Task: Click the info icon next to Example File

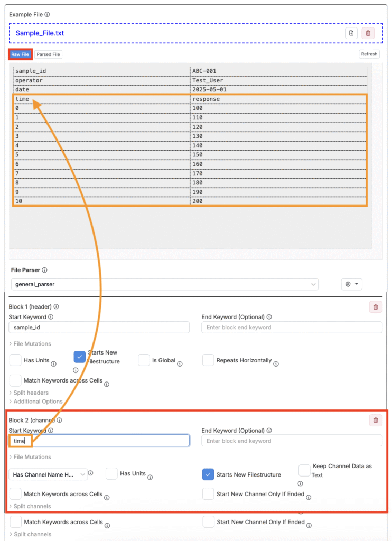Action: [48, 15]
